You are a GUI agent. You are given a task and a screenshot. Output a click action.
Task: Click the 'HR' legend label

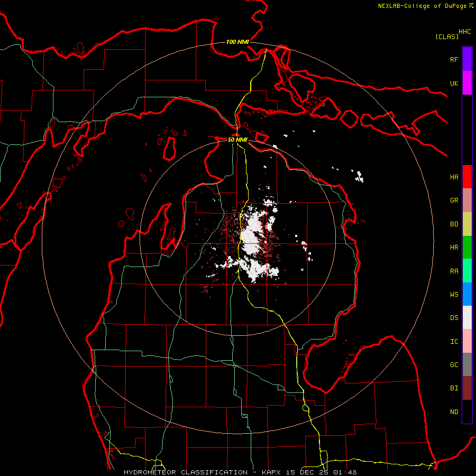pos(454,248)
